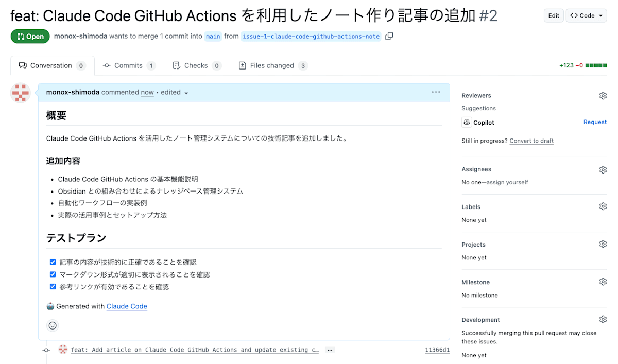The height and width of the screenshot is (364, 618).
Task: Toggle checkbox for マークダウン形式が適切に表示されることを確認
Action: click(53, 274)
